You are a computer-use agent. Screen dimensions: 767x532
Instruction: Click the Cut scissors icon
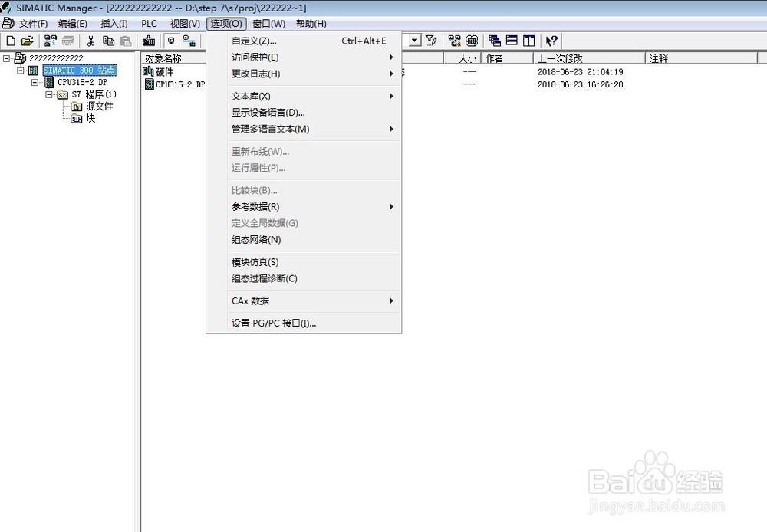tap(91, 41)
